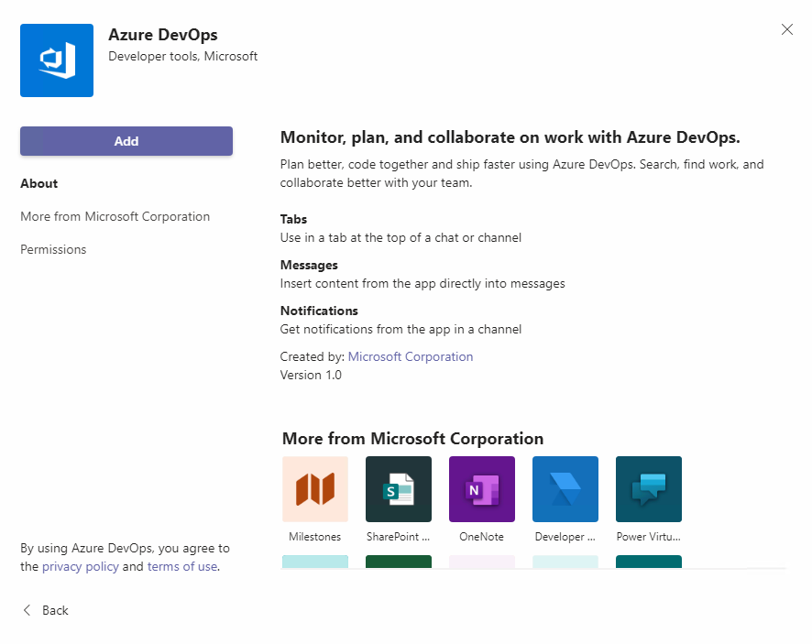Click the 'Developer ...' app name
Screen dimensions: 812x644
(565, 537)
